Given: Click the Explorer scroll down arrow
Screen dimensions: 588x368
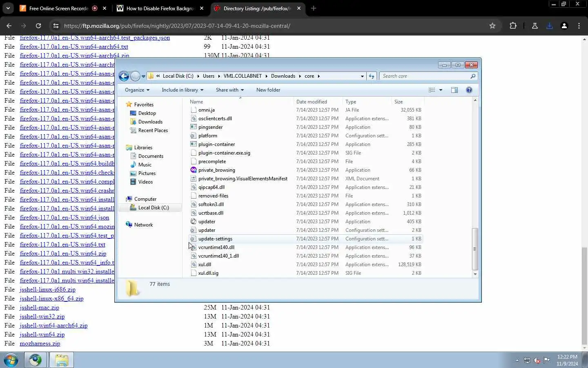Looking at the screenshot, I should (474, 274).
